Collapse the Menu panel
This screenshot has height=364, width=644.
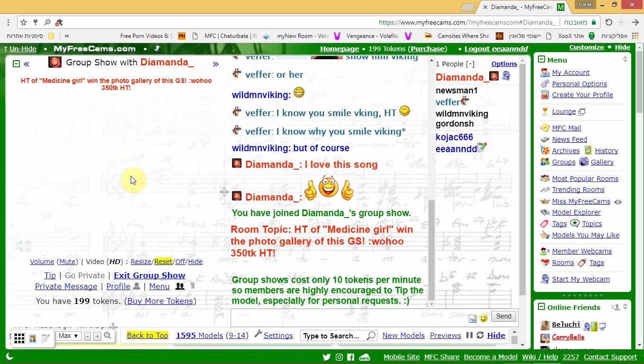[541, 60]
